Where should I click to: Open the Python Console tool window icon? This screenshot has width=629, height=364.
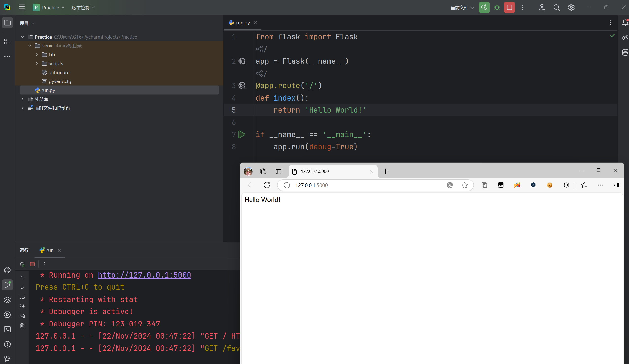[x=7, y=270]
